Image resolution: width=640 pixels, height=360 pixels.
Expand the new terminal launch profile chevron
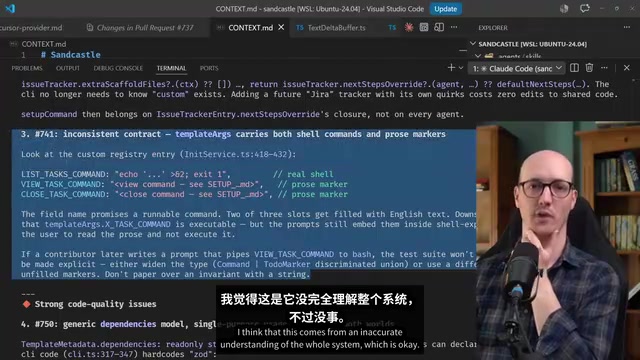coord(461,68)
